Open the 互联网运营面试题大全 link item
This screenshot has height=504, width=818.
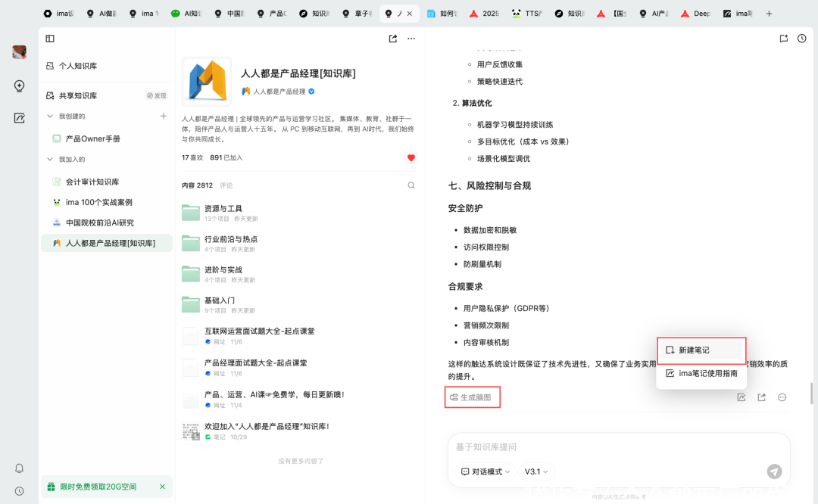click(x=259, y=331)
